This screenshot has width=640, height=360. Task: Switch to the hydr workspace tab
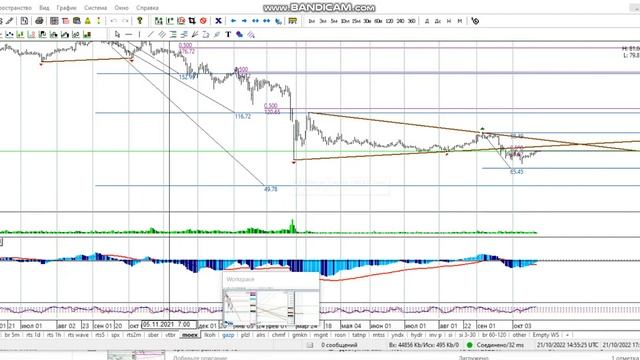[x=417, y=335]
